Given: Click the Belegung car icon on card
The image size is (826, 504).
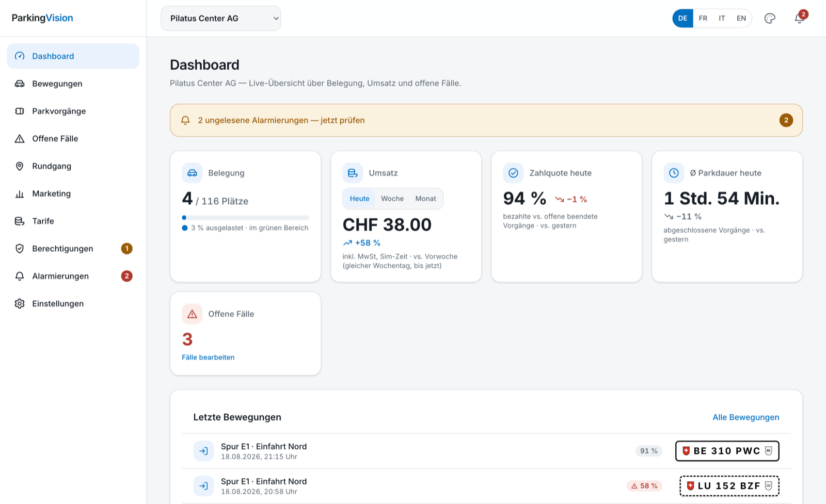Looking at the screenshot, I should [192, 173].
